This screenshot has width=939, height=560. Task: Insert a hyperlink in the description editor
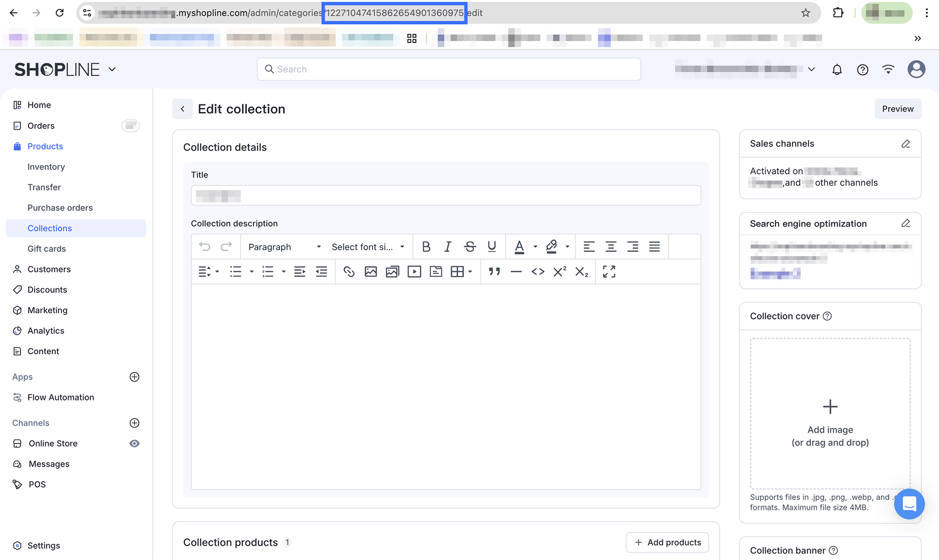click(x=349, y=271)
